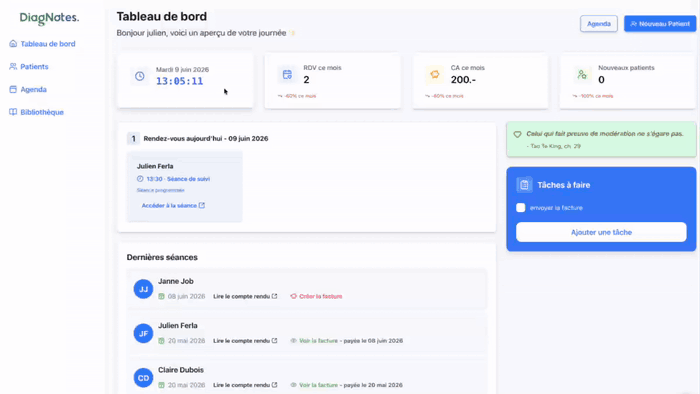This screenshot has width=700, height=394.
Task: Click Claire Dubois name in Dernières séances
Action: (x=181, y=370)
